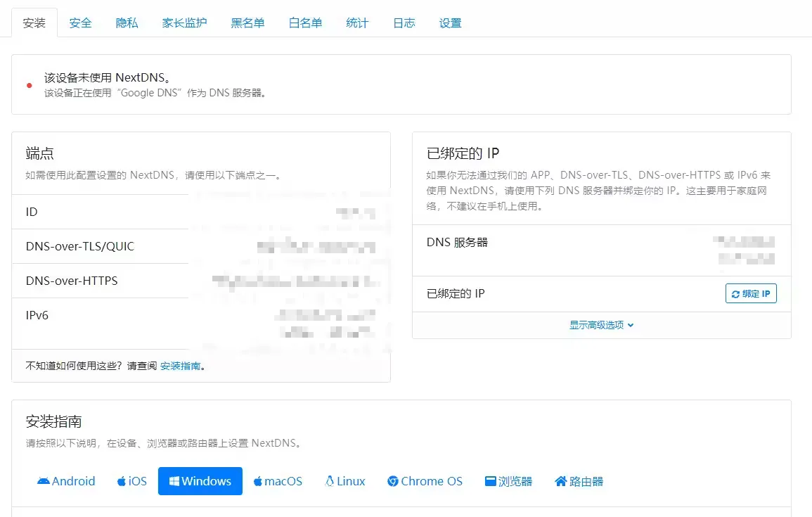The height and width of the screenshot is (517, 812).
Task: Open the 黑名单 tab
Action: point(247,23)
